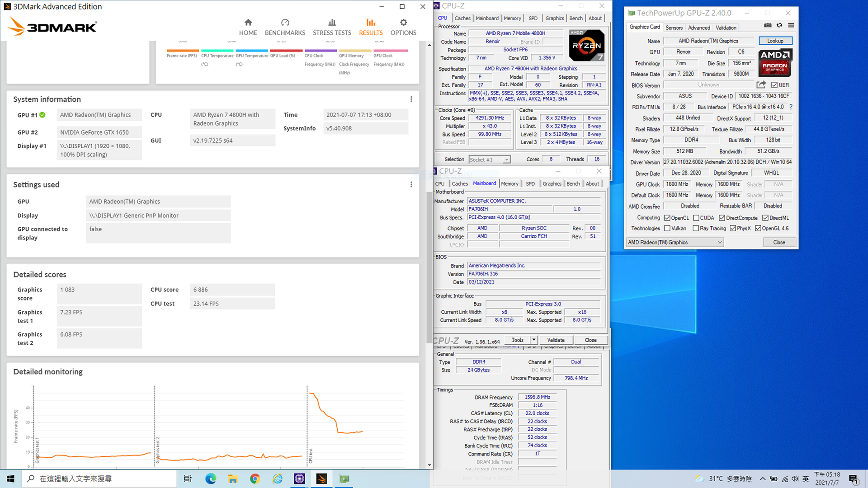Open the SPD tab in Mainboard CPU-Z window

click(x=530, y=183)
